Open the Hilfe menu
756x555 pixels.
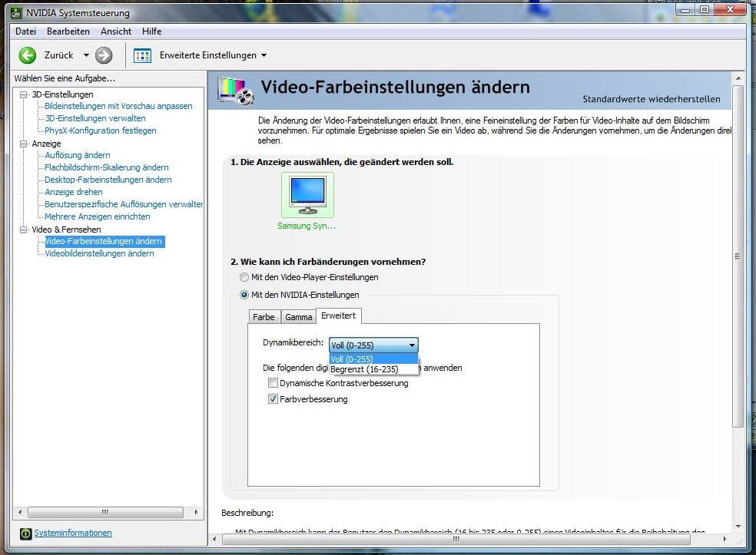tap(151, 31)
